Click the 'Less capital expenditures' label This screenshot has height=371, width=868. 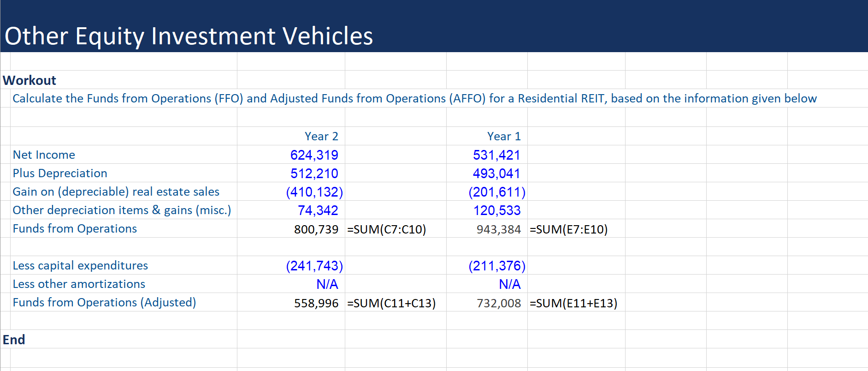click(80, 266)
